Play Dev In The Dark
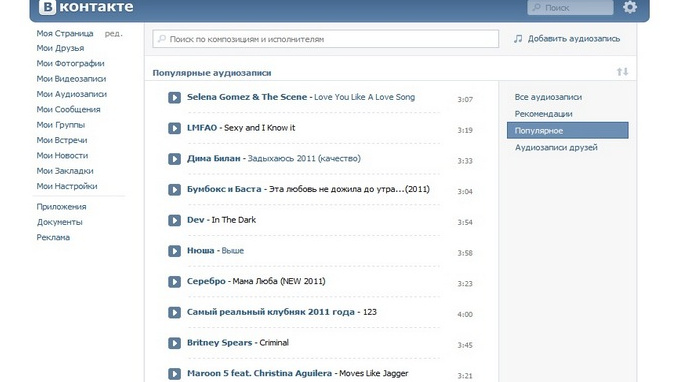This screenshot has width=680, height=382. [174, 220]
